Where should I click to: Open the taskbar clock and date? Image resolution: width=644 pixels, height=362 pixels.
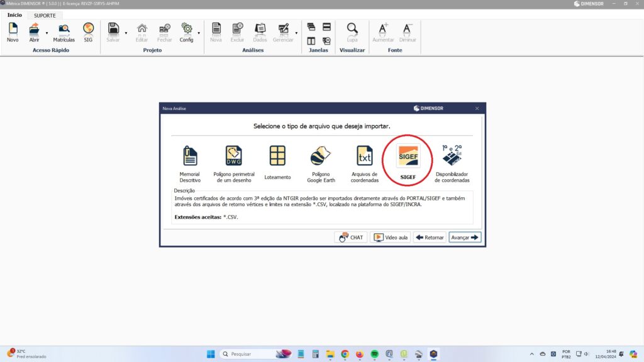(606, 354)
